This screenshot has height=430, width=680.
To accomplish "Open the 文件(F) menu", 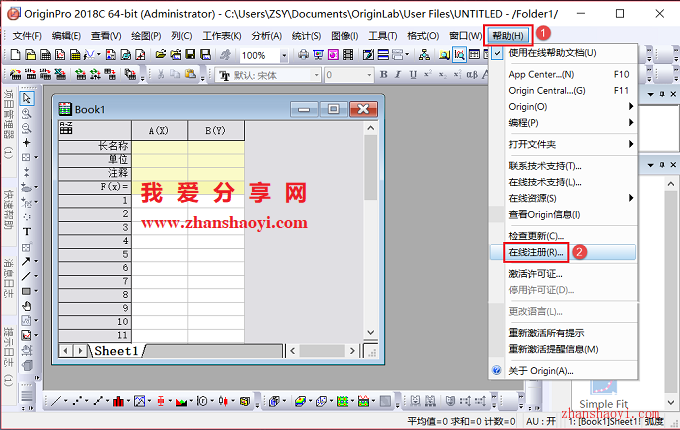I will click(x=27, y=36).
